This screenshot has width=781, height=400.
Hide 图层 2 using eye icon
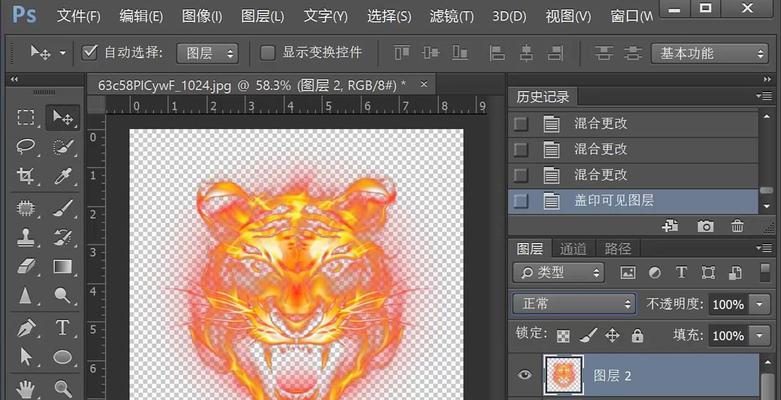[525, 376]
